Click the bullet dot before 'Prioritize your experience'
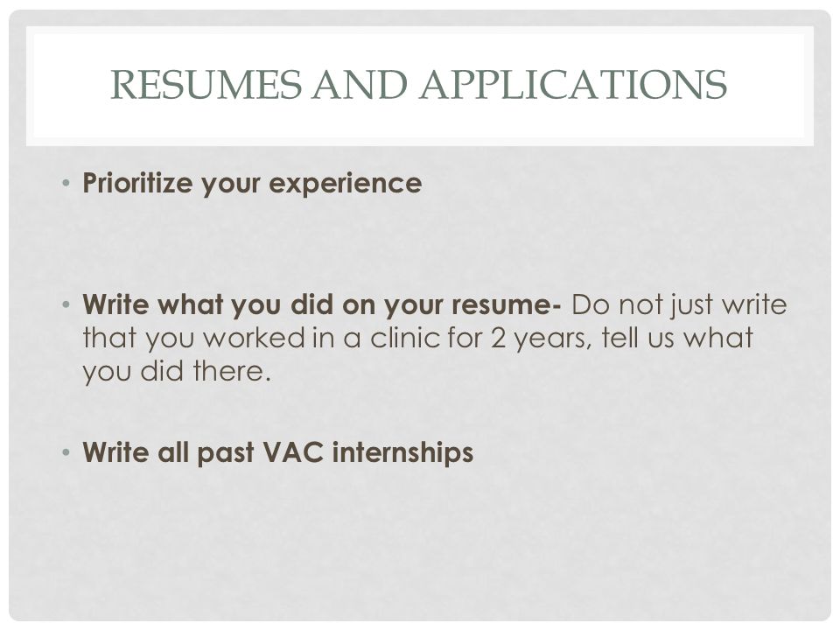 66,184
